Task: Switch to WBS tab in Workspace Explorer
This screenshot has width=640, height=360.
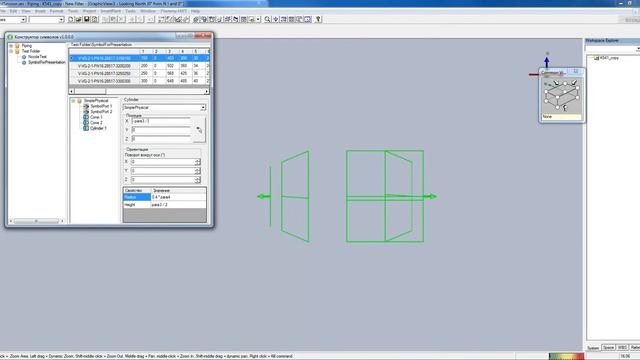Action: [x=622, y=348]
